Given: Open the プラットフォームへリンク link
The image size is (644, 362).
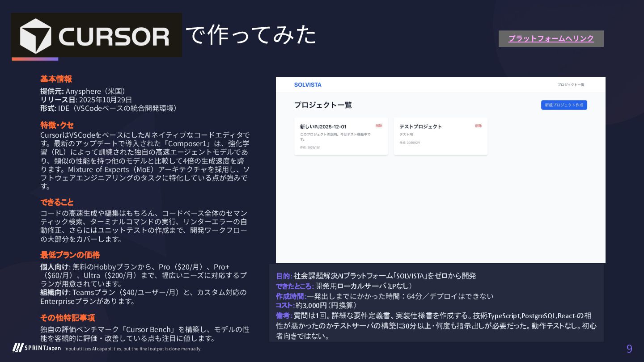Looking at the screenshot, I should click(551, 38).
